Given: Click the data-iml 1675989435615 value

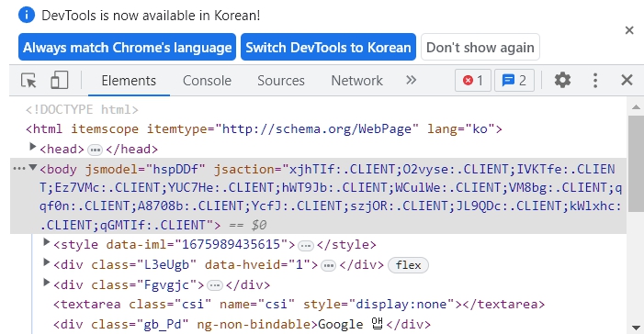Looking at the screenshot, I should click(x=232, y=245).
